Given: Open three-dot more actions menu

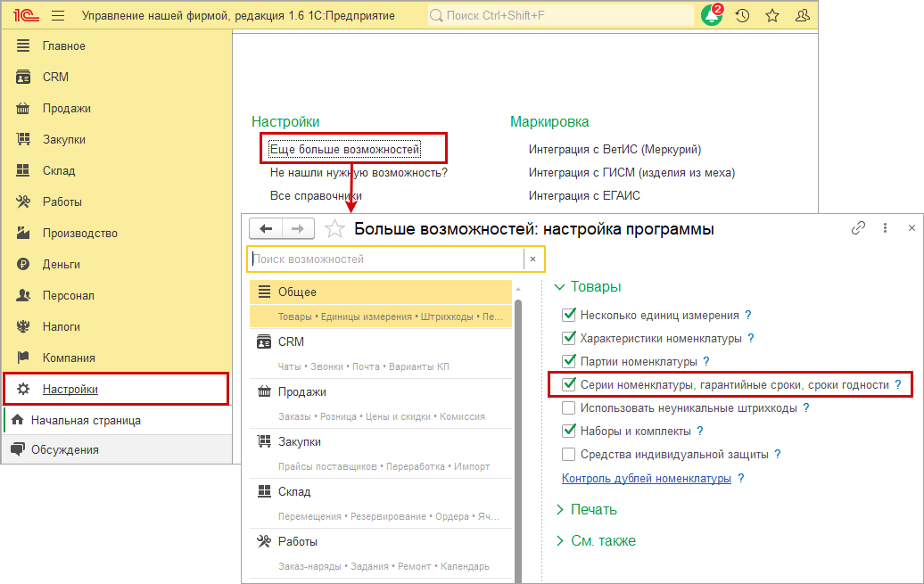Looking at the screenshot, I should click(x=885, y=227).
